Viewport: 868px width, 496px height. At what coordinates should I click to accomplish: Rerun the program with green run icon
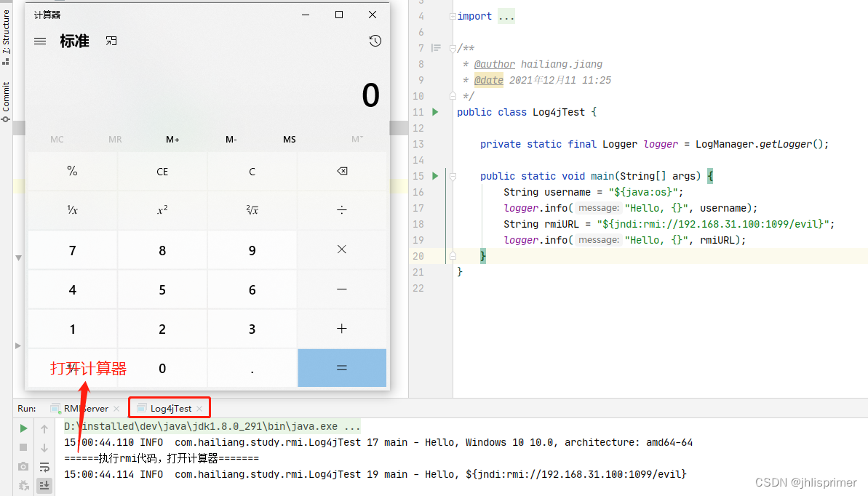pyautogui.click(x=23, y=428)
